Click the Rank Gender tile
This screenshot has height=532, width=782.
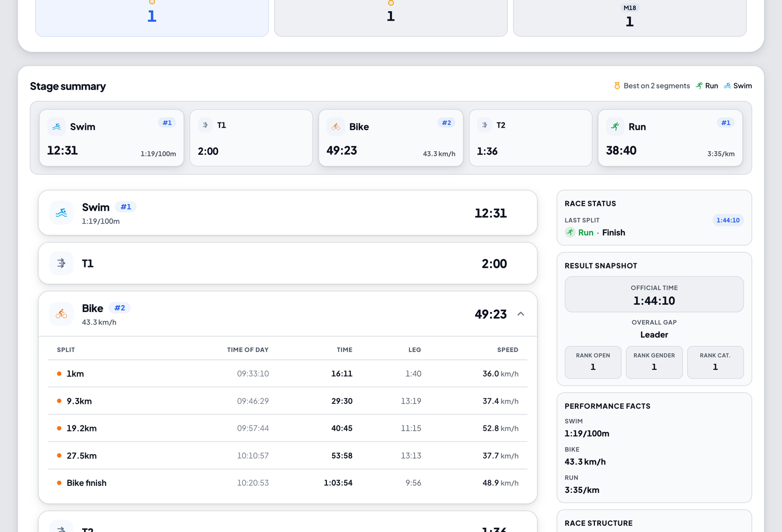click(x=654, y=362)
